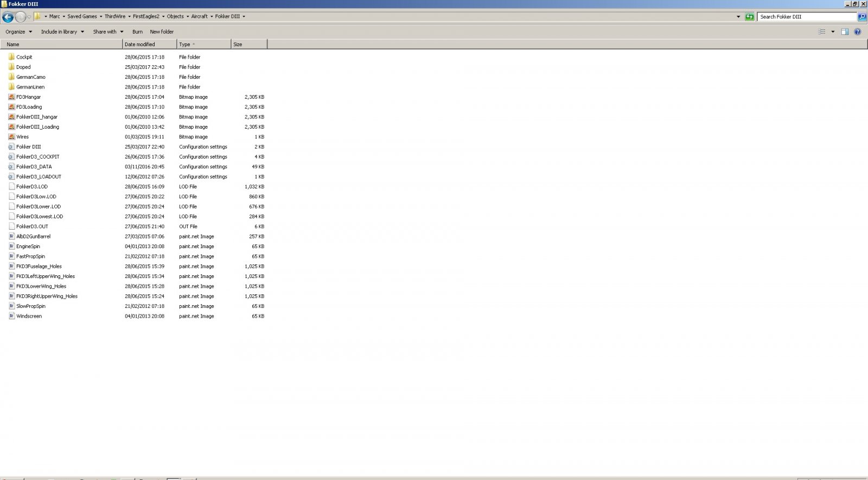Click the 49 KB size of FokkerD3_DATA

[x=258, y=167]
